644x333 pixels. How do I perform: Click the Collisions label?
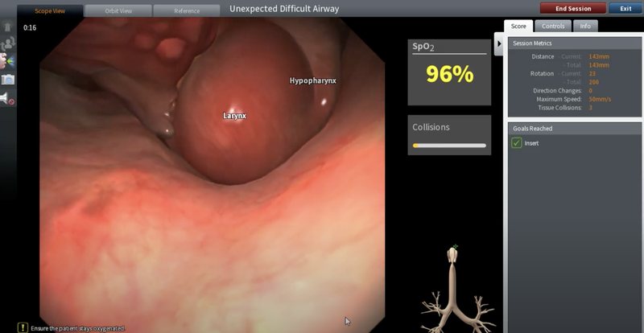pyautogui.click(x=431, y=127)
